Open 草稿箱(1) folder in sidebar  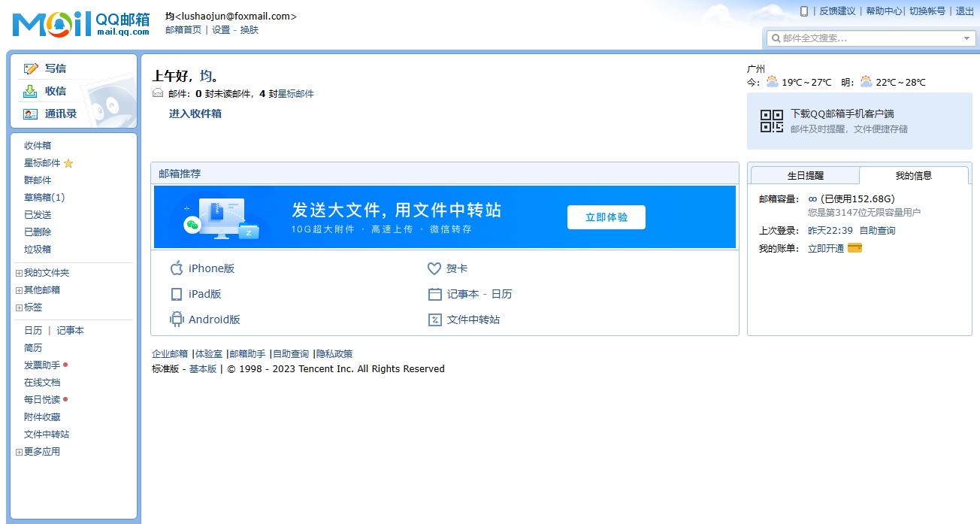click(44, 198)
